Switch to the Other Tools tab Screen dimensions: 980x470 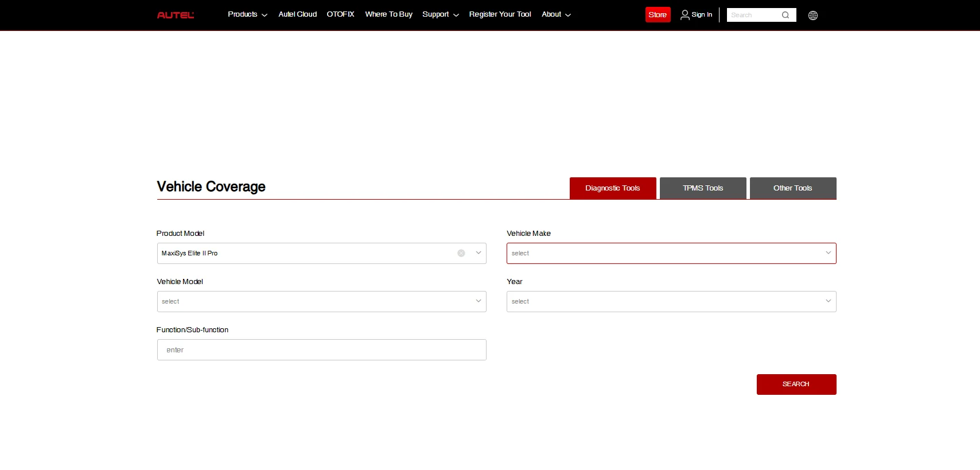793,188
